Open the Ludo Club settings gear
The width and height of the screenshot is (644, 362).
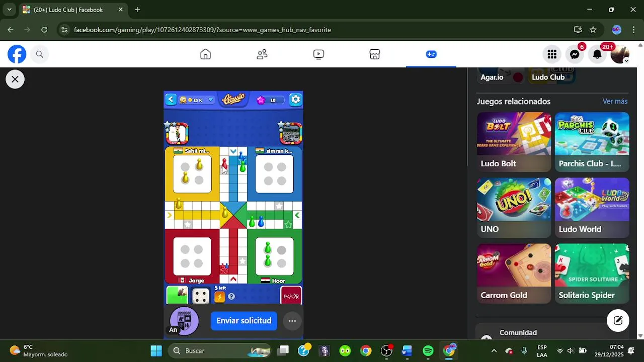click(x=296, y=100)
